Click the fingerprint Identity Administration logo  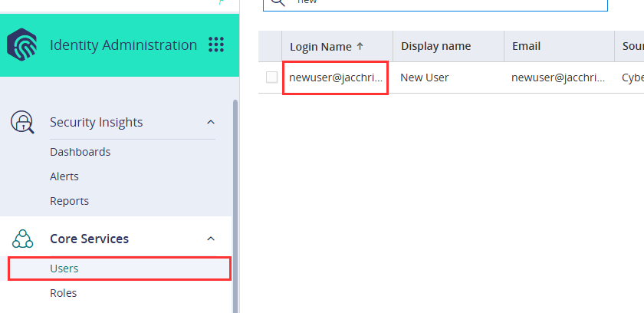click(22, 44)
